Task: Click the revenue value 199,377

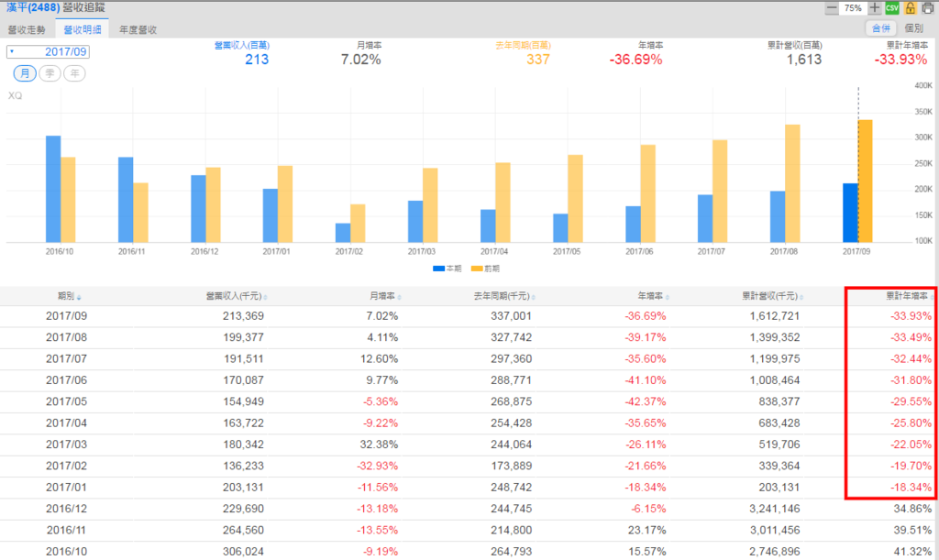Action: [243, 337]
